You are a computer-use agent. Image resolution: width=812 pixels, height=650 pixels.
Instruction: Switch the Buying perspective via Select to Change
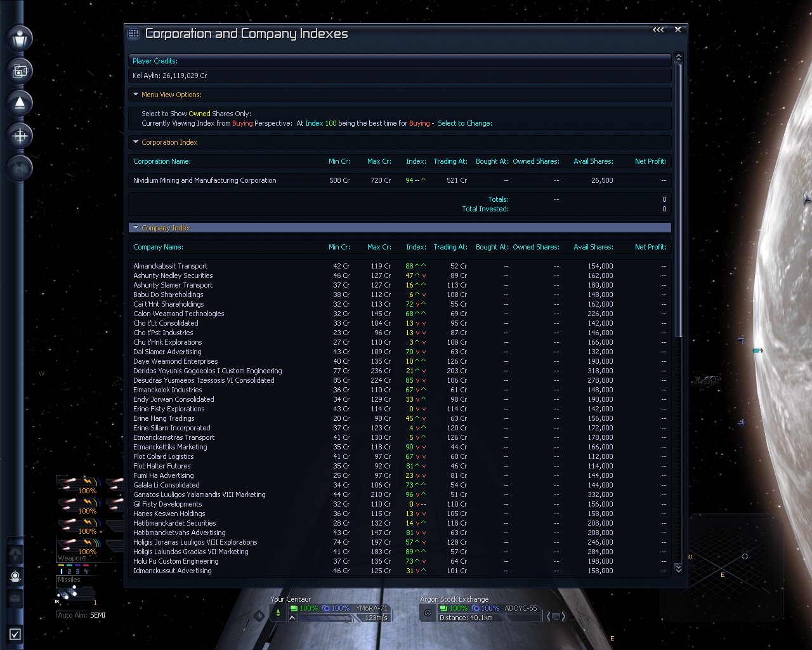[464, 123]
